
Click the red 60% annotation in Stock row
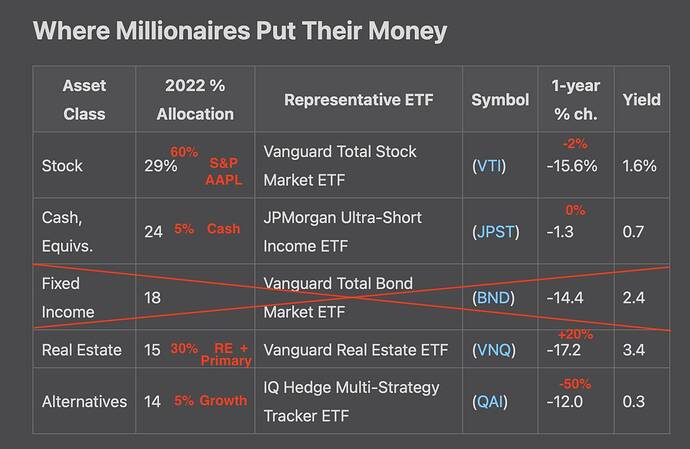click(x=184, y=152)
